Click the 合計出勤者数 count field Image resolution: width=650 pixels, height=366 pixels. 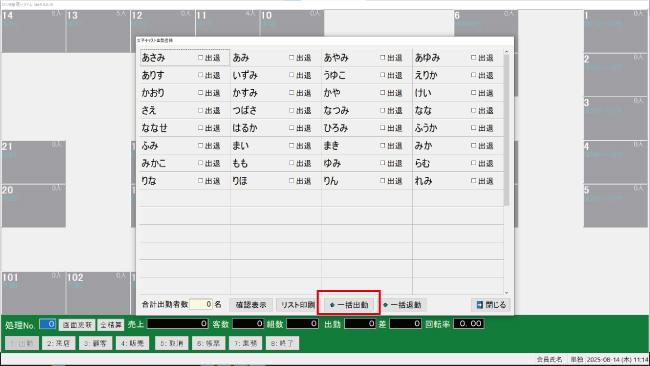[x=201, y=304]
